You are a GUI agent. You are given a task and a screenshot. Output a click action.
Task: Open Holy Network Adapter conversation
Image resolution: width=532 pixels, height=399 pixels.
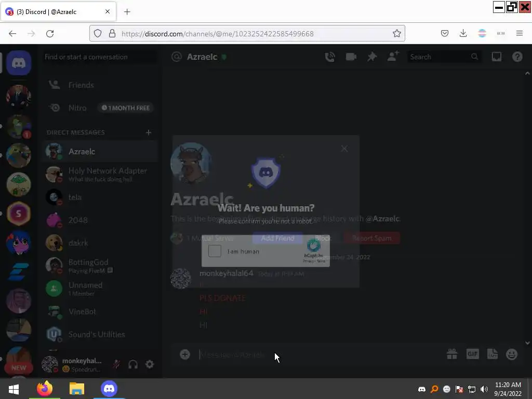pyautogui.click(x=101, y=175)
